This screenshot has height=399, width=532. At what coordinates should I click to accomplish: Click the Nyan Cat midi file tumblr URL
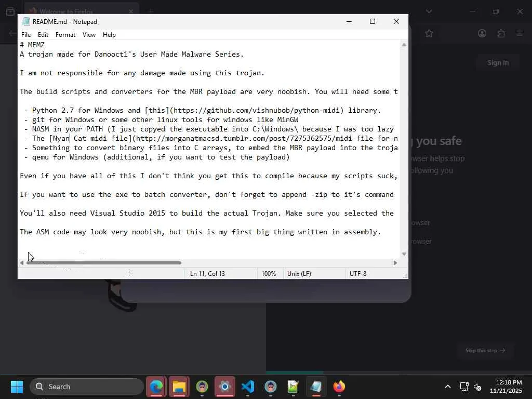coord(267,138)
